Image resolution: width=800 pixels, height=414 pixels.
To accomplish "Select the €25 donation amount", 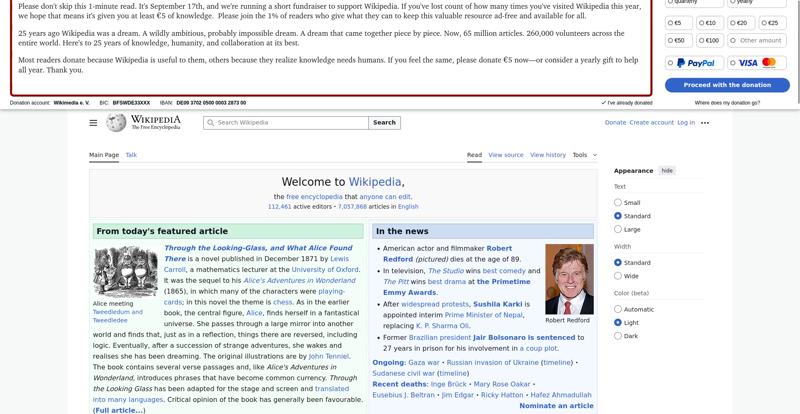I will 772,23.
